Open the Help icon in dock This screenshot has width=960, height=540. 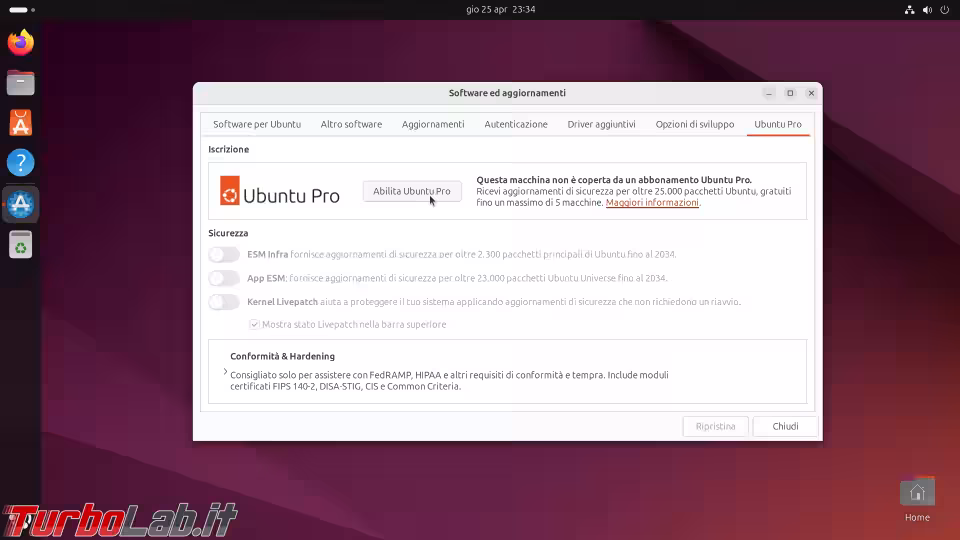pyautogui.click(x=21, y=163)
